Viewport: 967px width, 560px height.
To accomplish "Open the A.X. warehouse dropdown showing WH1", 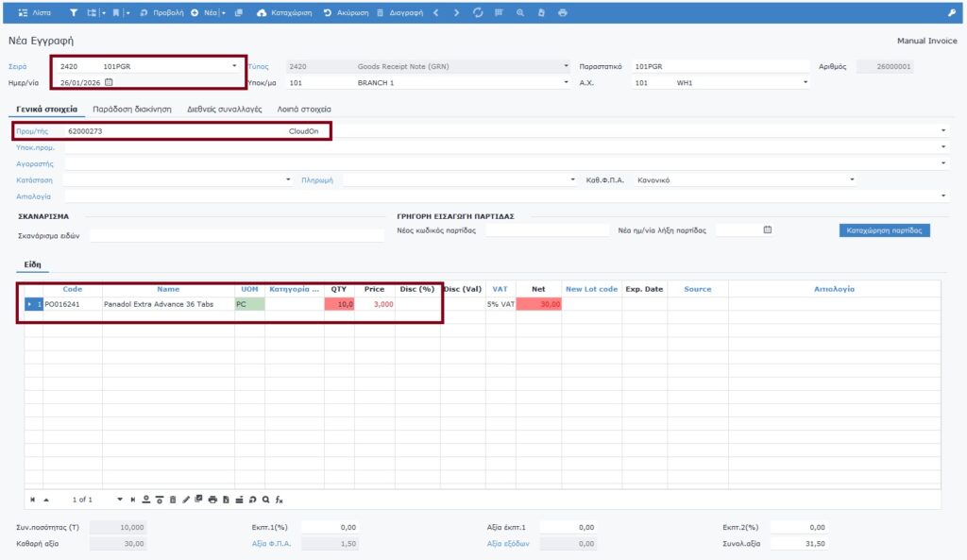I will click(x=806, y=83).
